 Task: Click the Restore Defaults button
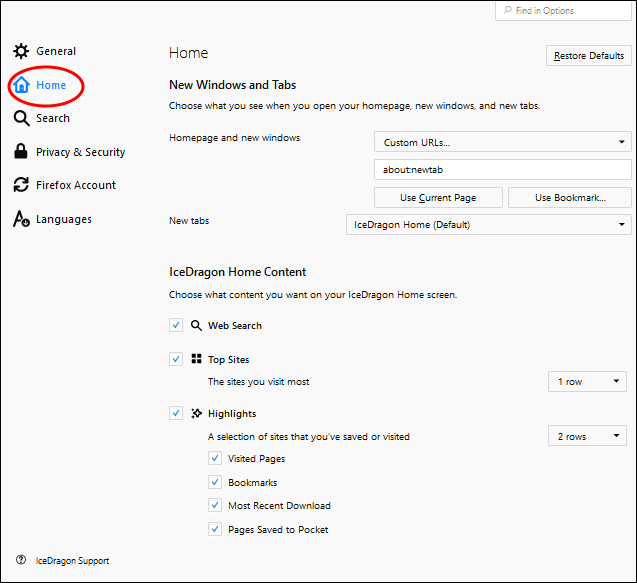[589, 56]
